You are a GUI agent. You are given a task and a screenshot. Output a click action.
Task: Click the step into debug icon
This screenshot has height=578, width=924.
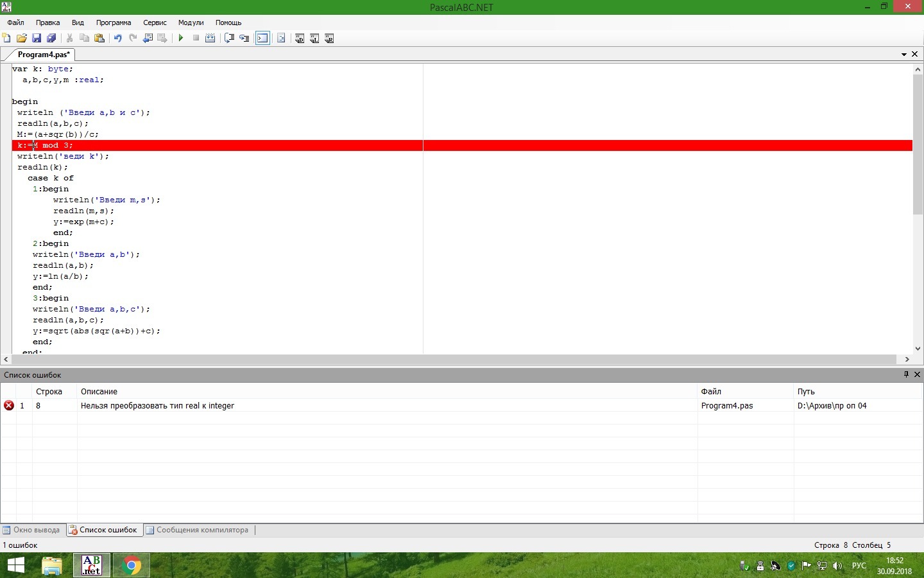[244, 39]
